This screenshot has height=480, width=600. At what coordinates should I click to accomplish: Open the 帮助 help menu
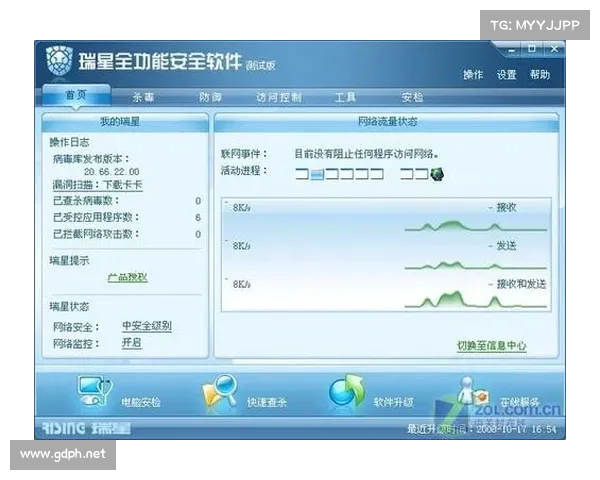coord(540,75)
